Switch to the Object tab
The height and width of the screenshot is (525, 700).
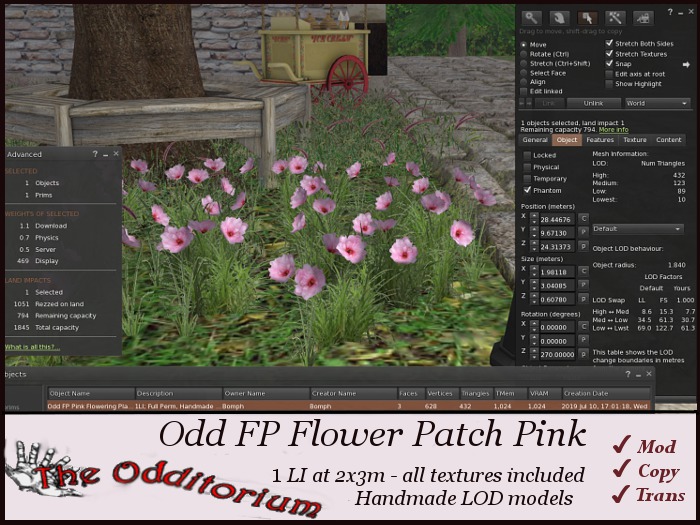click(x=567, y=140)
